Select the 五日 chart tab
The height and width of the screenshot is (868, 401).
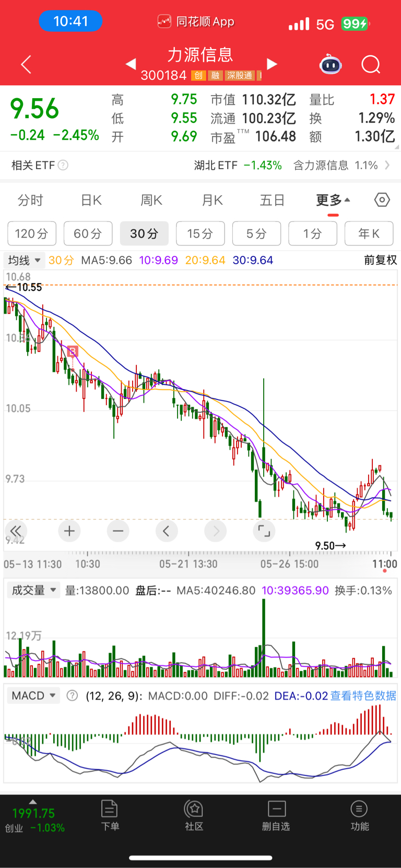(x=272, y=201)
